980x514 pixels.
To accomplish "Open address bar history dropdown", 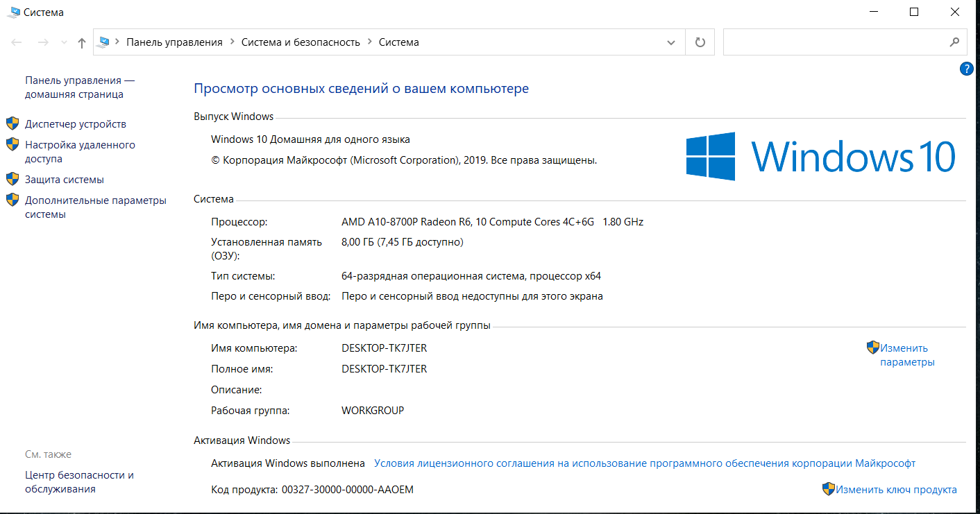I will [x=671, y=42].
